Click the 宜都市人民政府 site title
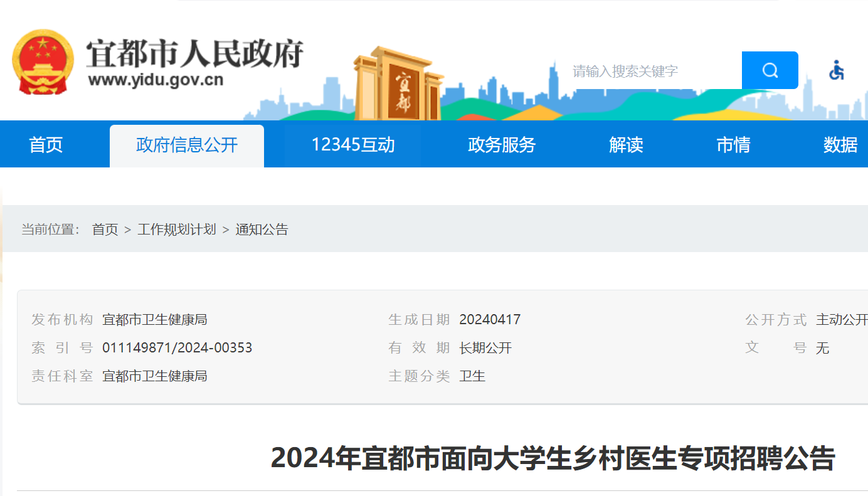Image resolution: width=868 pixels, height=496 pixels. [194, 53]
